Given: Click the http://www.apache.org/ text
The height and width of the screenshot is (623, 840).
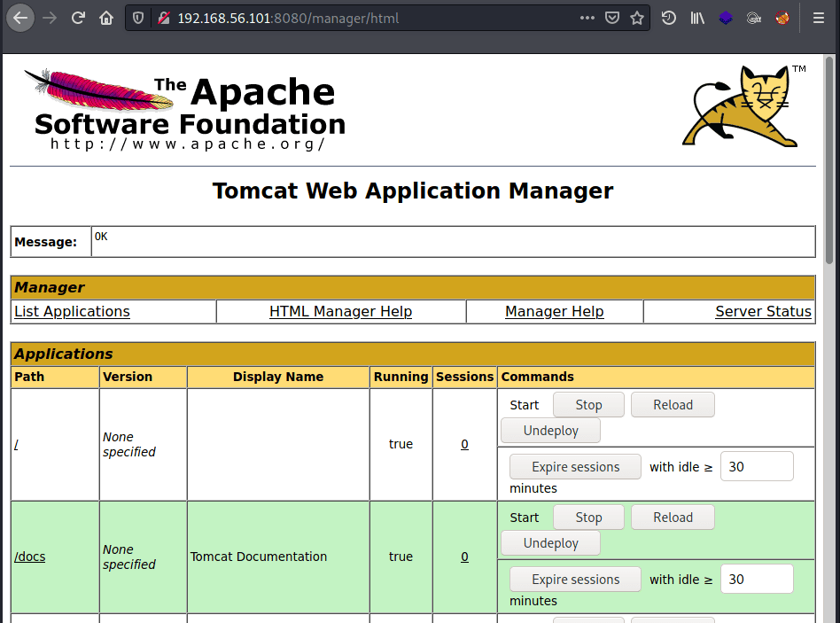Looking at the screenshot, I should (x=188, y=144).
